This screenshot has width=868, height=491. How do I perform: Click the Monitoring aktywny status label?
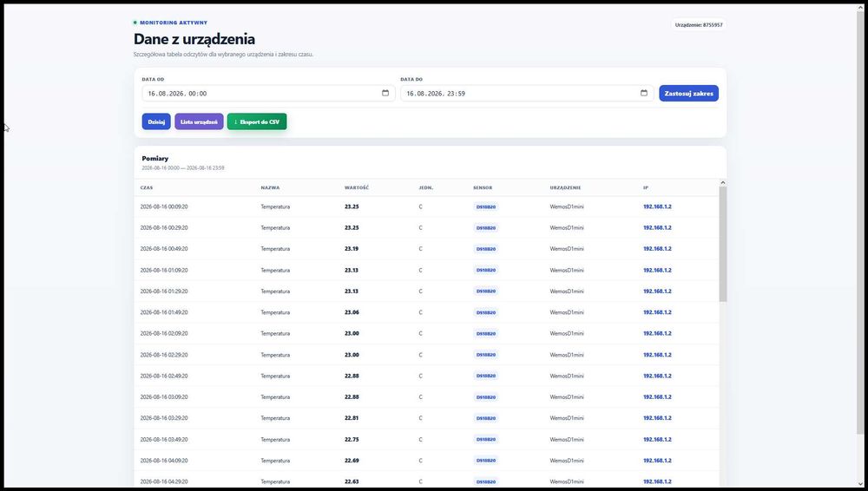tap(174, 23)
